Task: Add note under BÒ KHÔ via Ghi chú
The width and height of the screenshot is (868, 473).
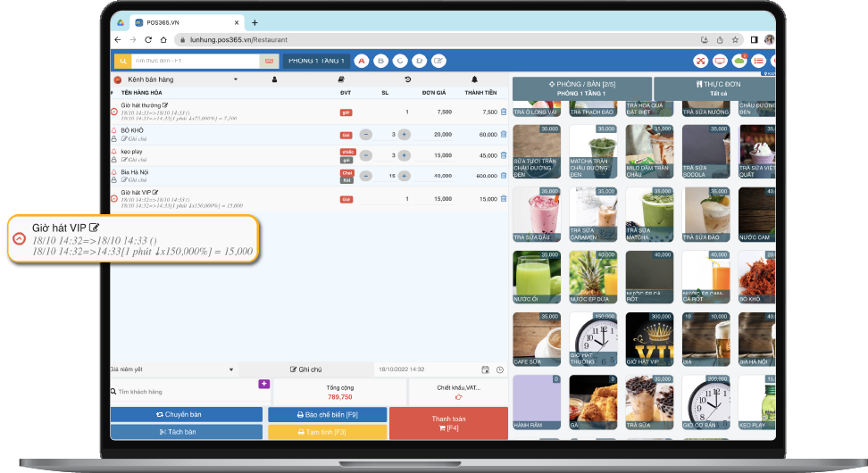Action: click(134, 139)
